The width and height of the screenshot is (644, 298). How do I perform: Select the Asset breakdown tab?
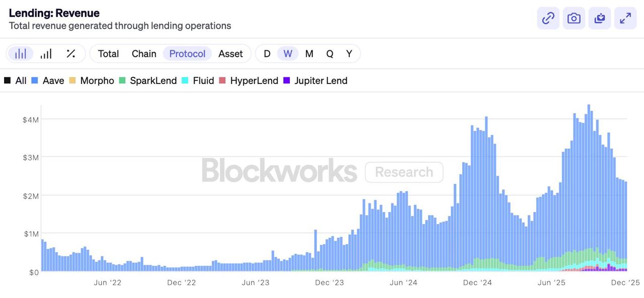tap(230, 54)
